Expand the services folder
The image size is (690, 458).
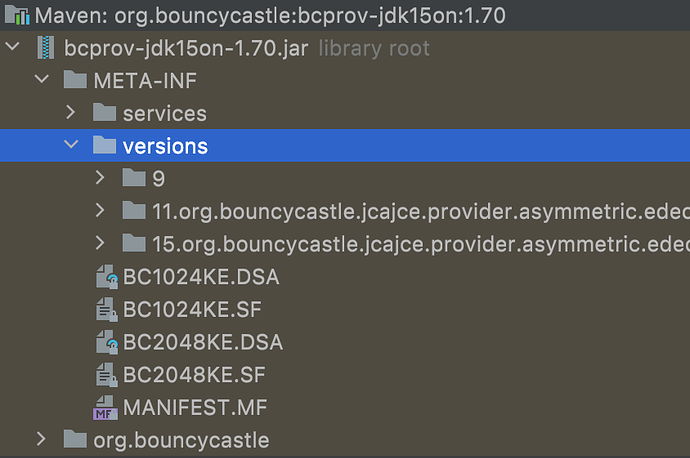coord(70,113)
